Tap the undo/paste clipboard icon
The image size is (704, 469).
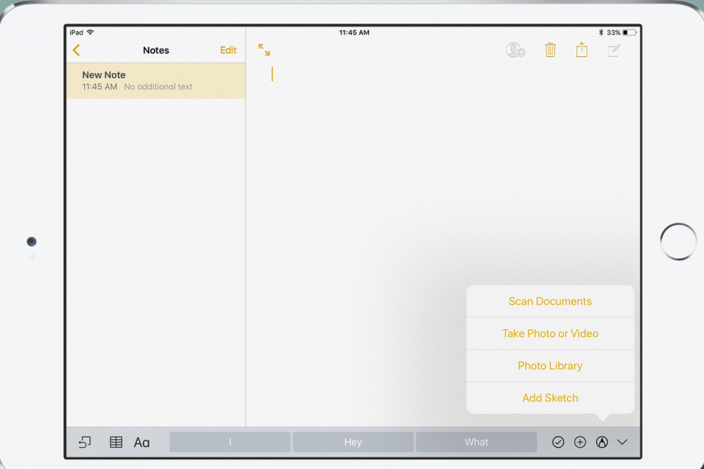pos(85,442)
